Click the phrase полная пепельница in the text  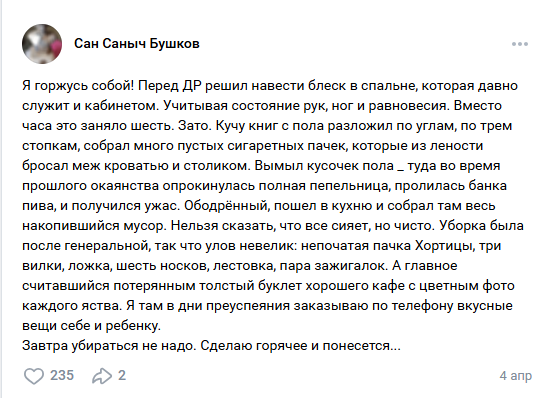click(323, 186)
